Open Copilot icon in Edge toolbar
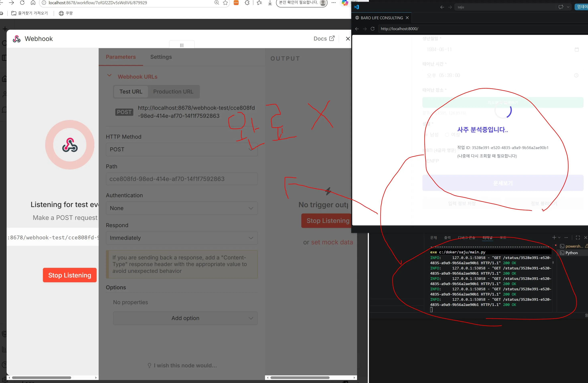Screen dimensions: 588x383 pos(345,3)
